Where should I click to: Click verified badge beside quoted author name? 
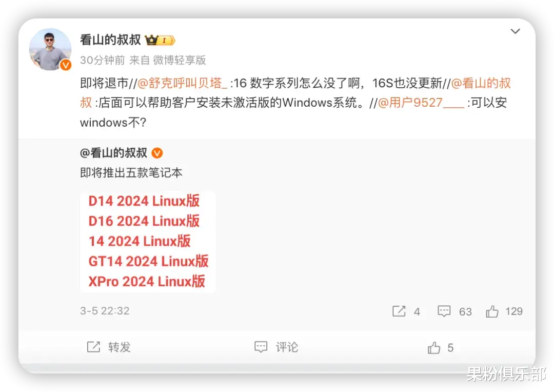click(x=157, y=153)
